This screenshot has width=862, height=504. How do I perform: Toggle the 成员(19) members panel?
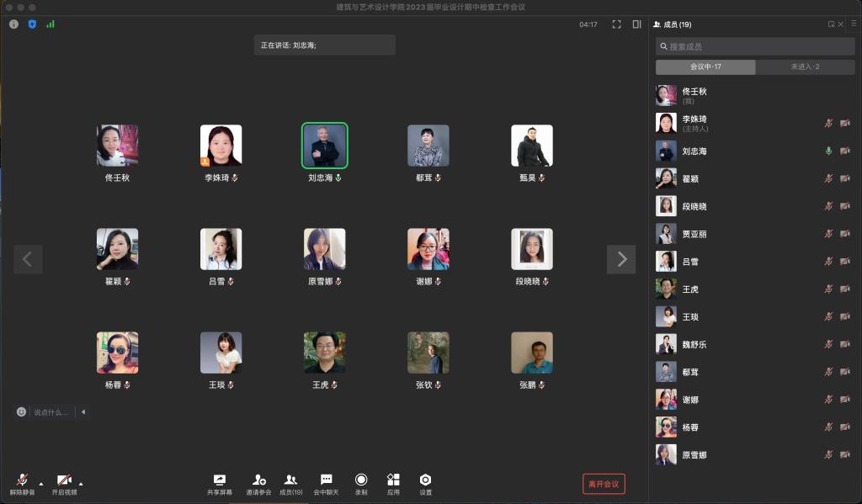(290, 480)
